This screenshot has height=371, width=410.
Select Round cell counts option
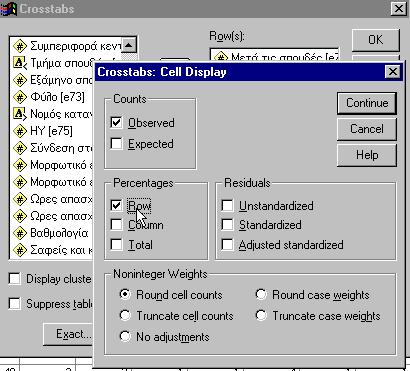click(125, 295)
